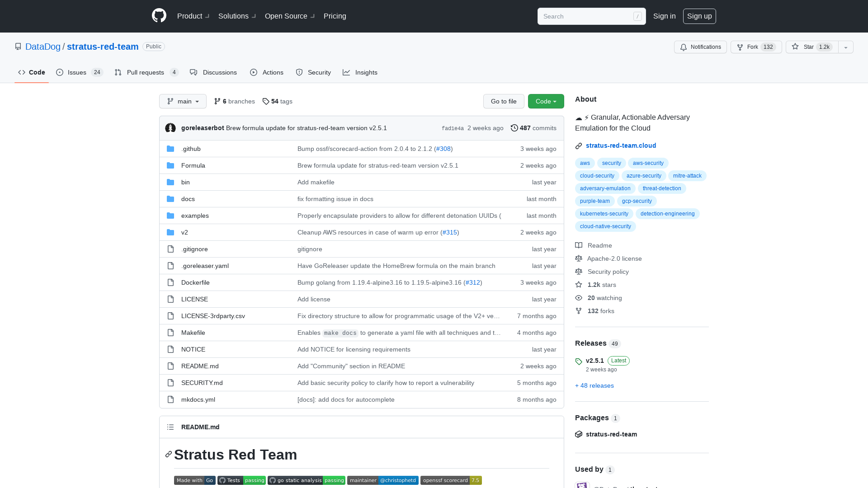Open the DataDog organization link
This screenshot has width=868, height=488.
point(43,47)
